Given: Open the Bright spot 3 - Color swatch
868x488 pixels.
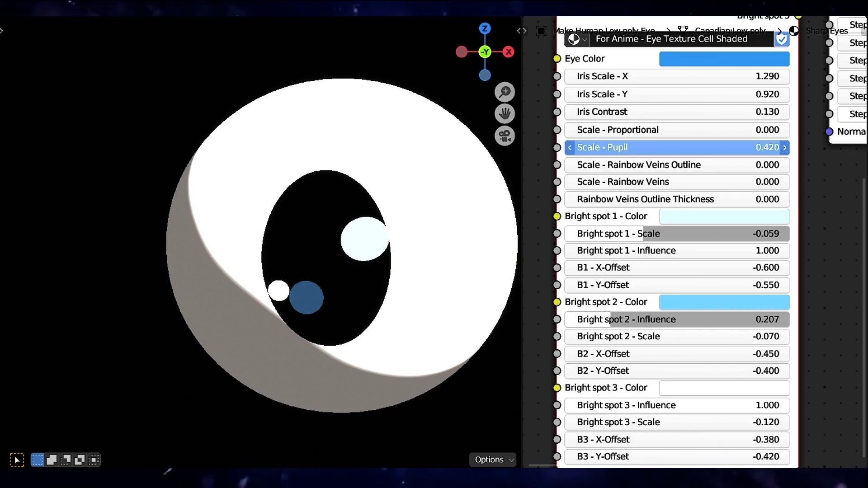Looking at the screenshot, I should pyautogui.click(x=724, y=388).
